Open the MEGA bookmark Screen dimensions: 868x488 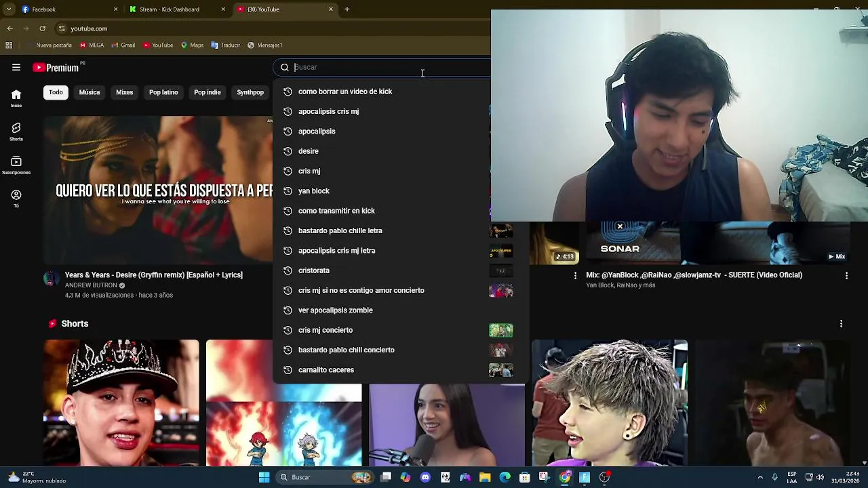pyautogui.click(x=92, y=45)
